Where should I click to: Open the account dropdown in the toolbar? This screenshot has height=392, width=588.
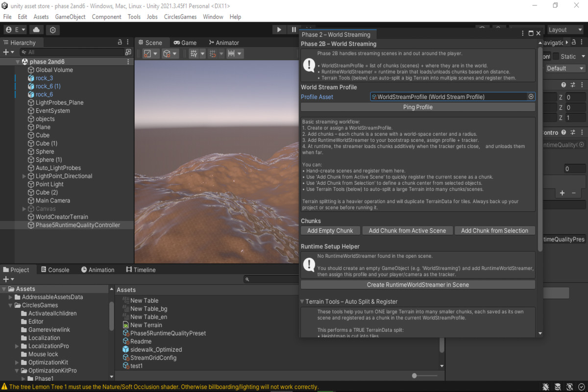point(15,30)
